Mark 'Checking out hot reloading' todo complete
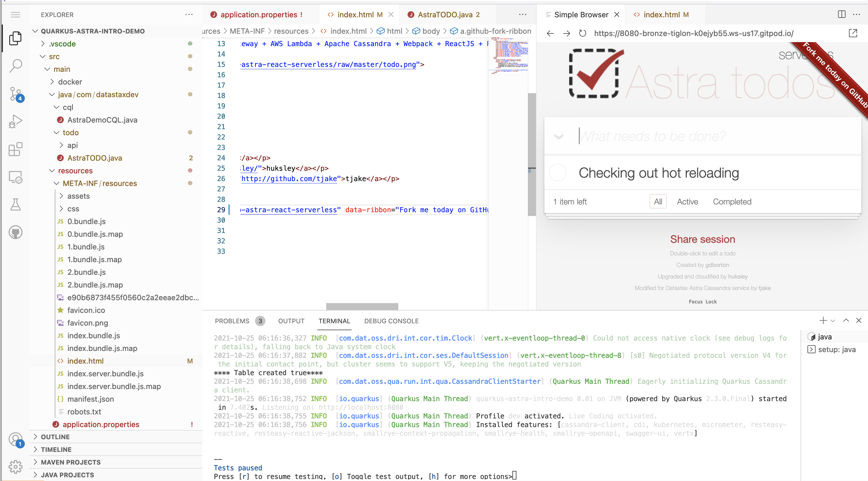The width and height of the screenshot is (868, 481). tap(557, 173)
